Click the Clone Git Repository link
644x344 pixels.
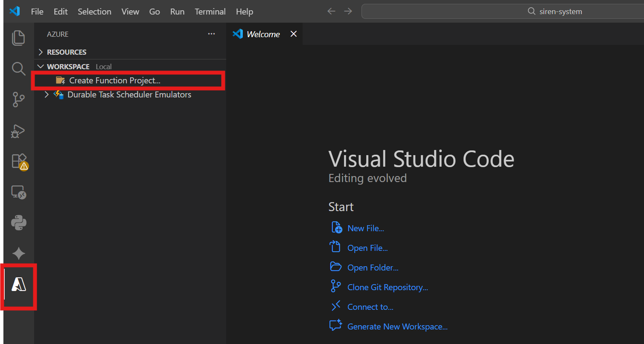(388, 288)
